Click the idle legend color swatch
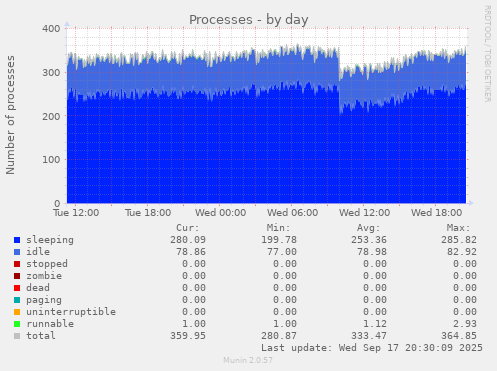Image resolution: width=497 pixels, height=371 pixels. (17, 252)
